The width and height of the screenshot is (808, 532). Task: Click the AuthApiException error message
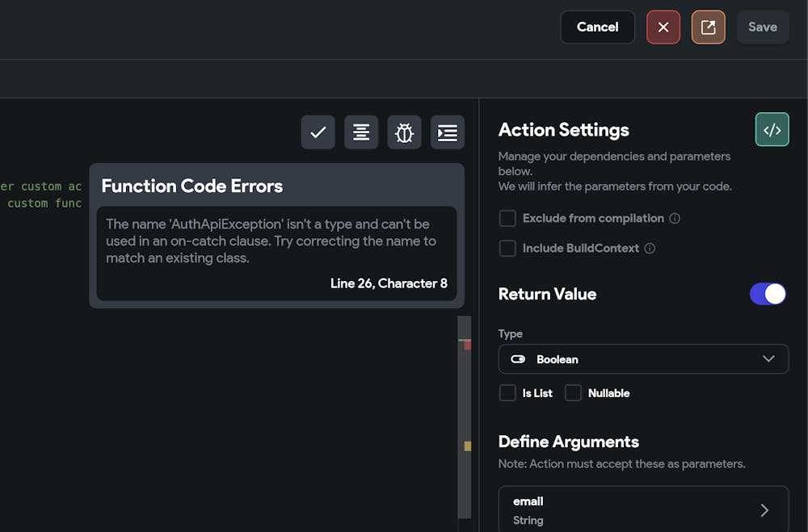point(276,241)
